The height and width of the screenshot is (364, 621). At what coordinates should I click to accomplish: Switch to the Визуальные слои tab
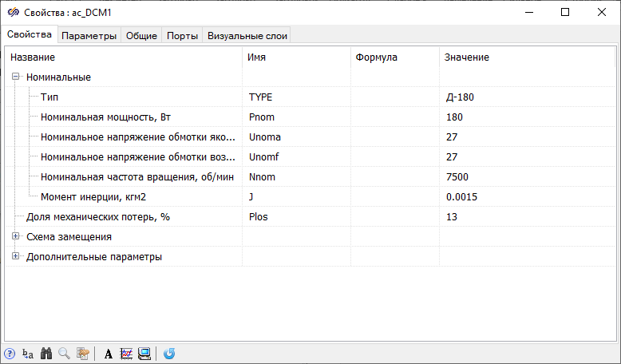point(247,35)
